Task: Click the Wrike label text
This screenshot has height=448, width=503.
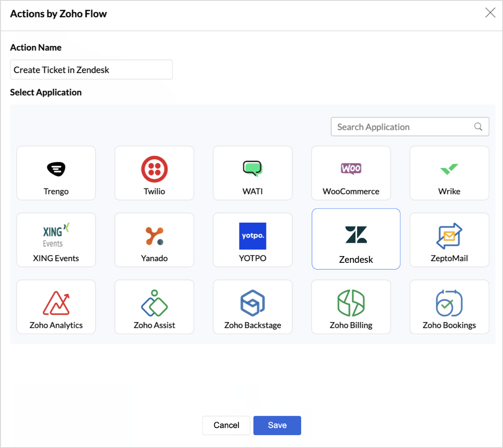Action: [x=449, y=191]
